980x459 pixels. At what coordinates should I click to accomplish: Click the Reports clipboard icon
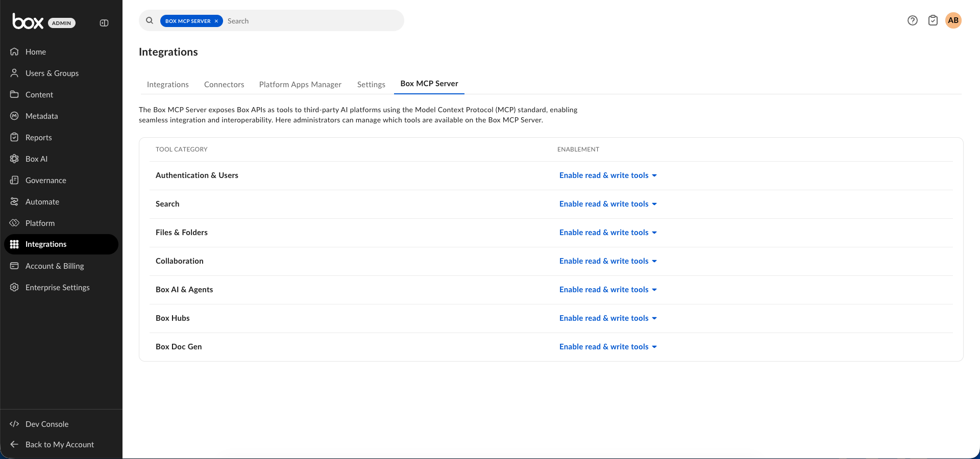(x=14, y=137)
